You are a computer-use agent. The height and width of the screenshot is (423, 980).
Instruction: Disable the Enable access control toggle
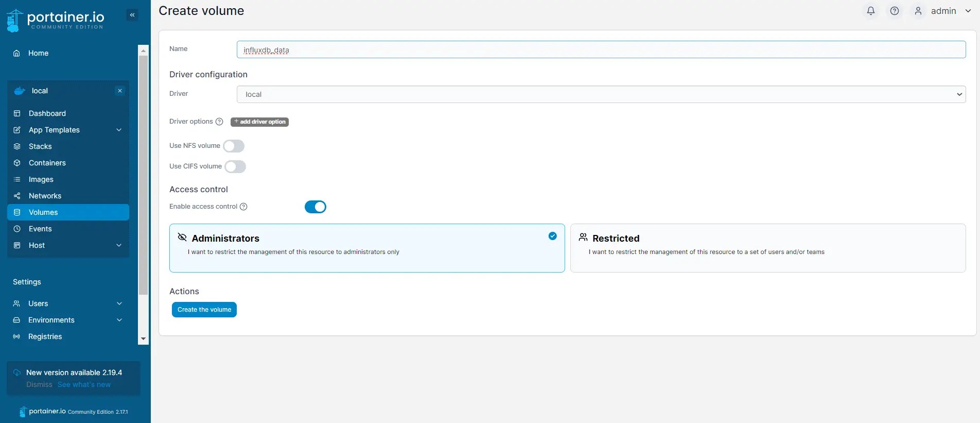[316, 207]
